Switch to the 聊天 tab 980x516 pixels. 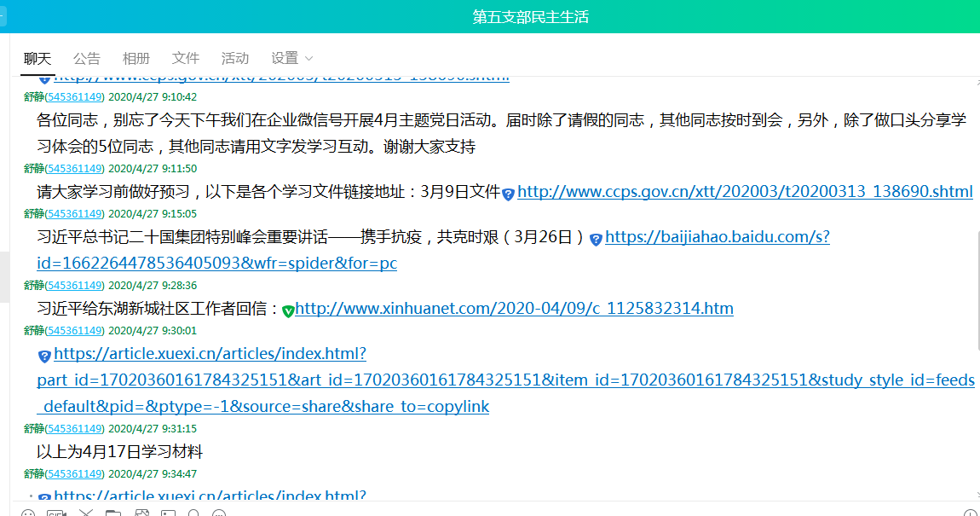click(37, 58)
